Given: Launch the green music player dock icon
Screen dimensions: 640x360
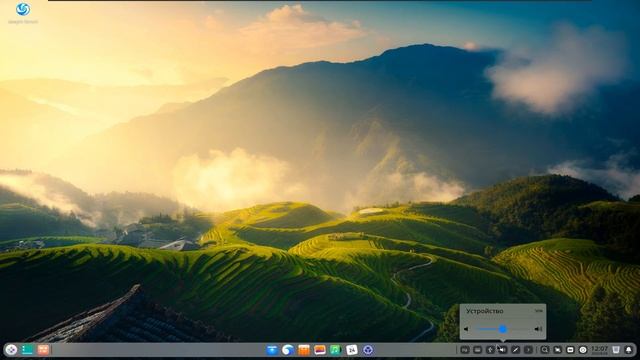Looking at the screenshot, I should coord(336,350).
